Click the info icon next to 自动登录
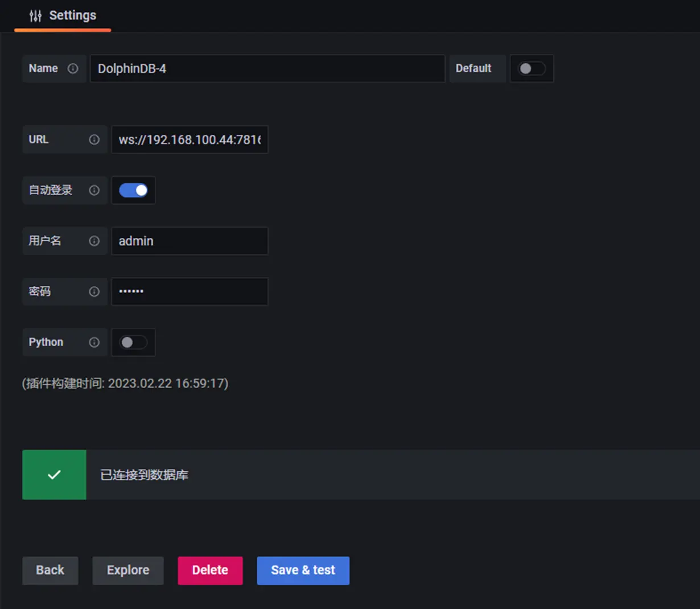Viewport: 700px width, 609px height. (94, 190)
